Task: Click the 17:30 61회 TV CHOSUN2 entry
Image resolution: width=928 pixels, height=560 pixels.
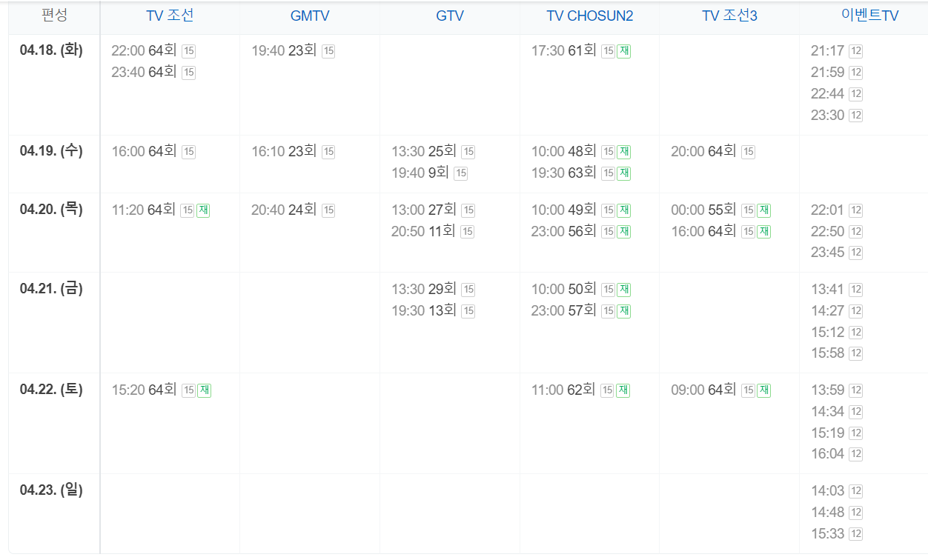Action: pyautogui.click(x=564, y=51)
